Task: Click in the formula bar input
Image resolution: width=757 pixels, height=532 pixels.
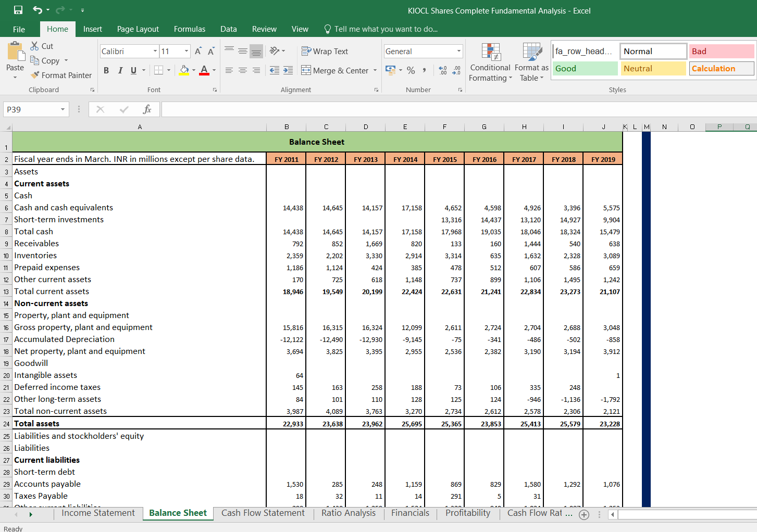Action: (458, 109)
